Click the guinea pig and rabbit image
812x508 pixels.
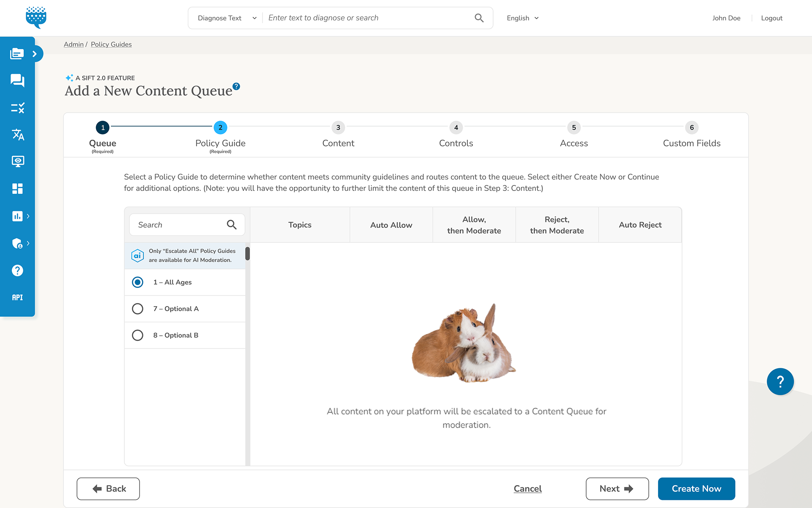(464, 343)
